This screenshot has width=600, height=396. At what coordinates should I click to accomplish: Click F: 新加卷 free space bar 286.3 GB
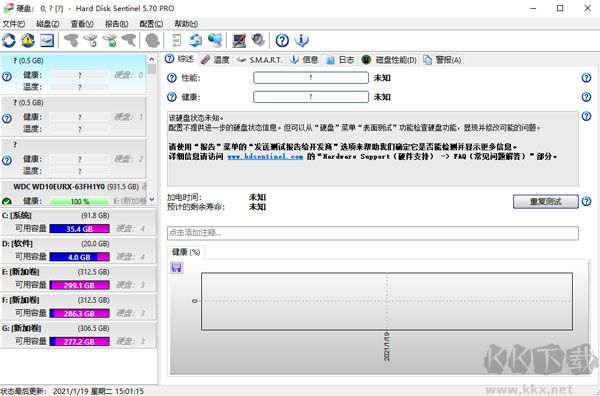[x=80, y=313]
